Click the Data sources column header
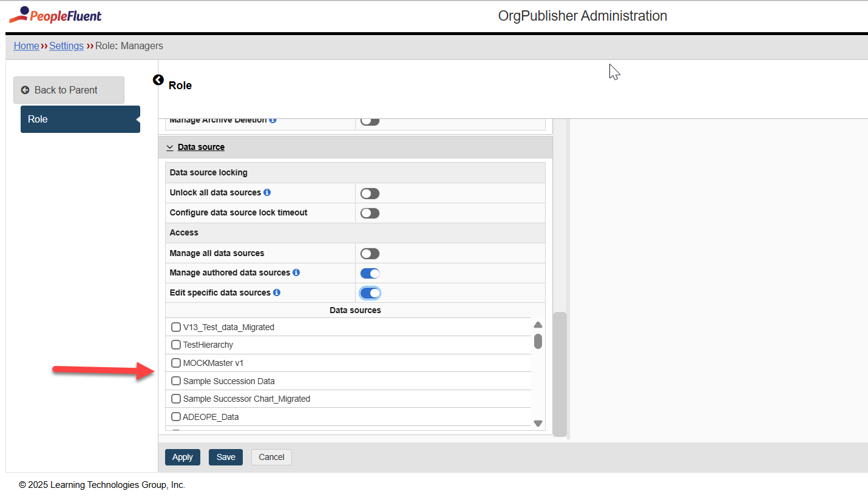Image resolution: width=868 pixels, height=497 pixels. pos(355,310)
